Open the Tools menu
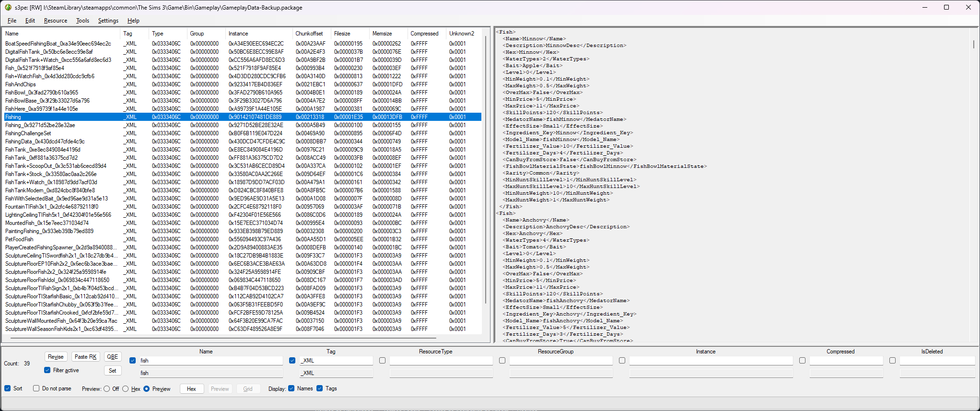 point(82,21)
